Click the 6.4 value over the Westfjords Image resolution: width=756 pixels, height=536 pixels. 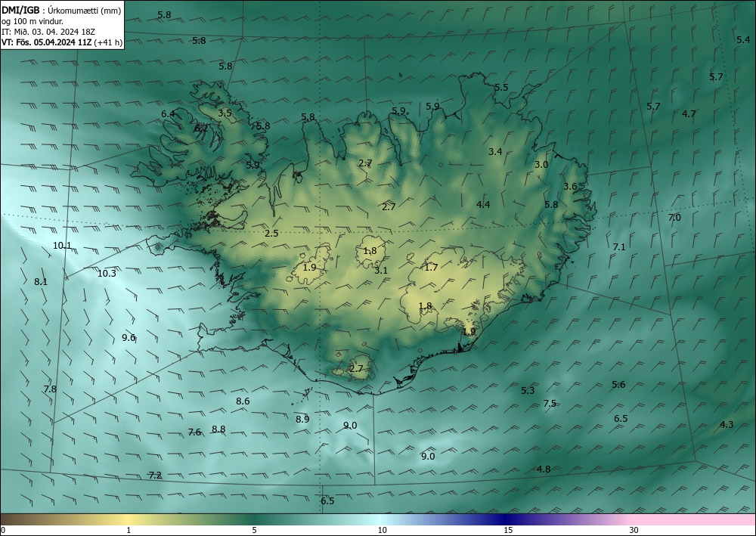(168, 113)
